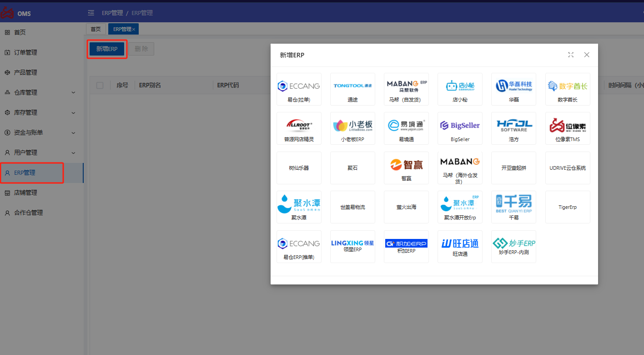This screenshot has width=644, height=355.
Task: Click the 新增ERP button
Action: pos(107,49)
